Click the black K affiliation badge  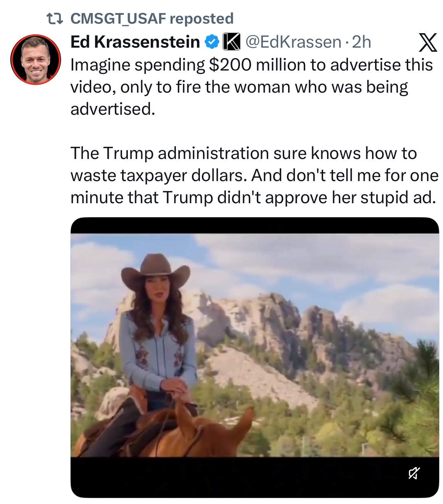coord(231,42)
